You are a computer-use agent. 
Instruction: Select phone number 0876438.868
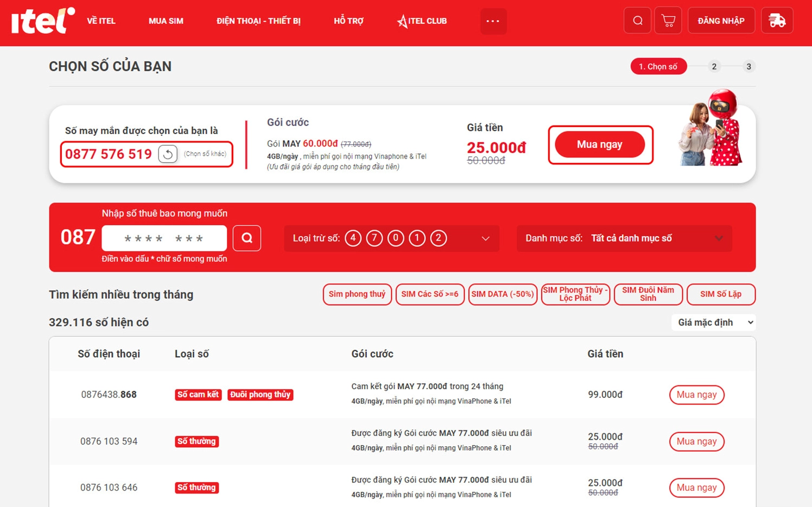point(109,395)
